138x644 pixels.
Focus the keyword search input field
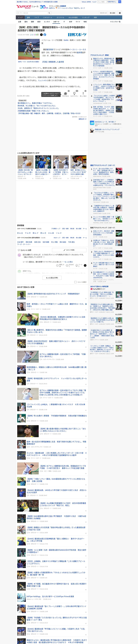[32, 13]
